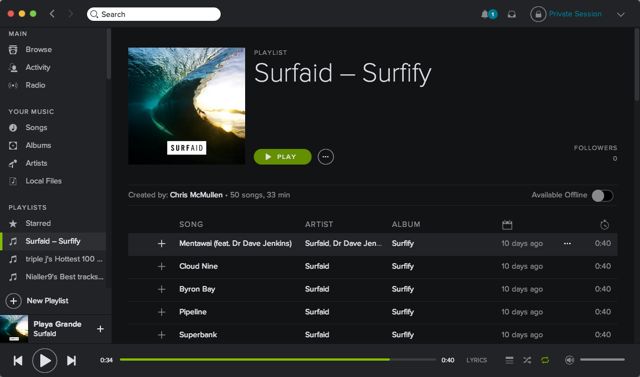Select the Superbank song title
640x377 pixels.
tap(198, 335)
